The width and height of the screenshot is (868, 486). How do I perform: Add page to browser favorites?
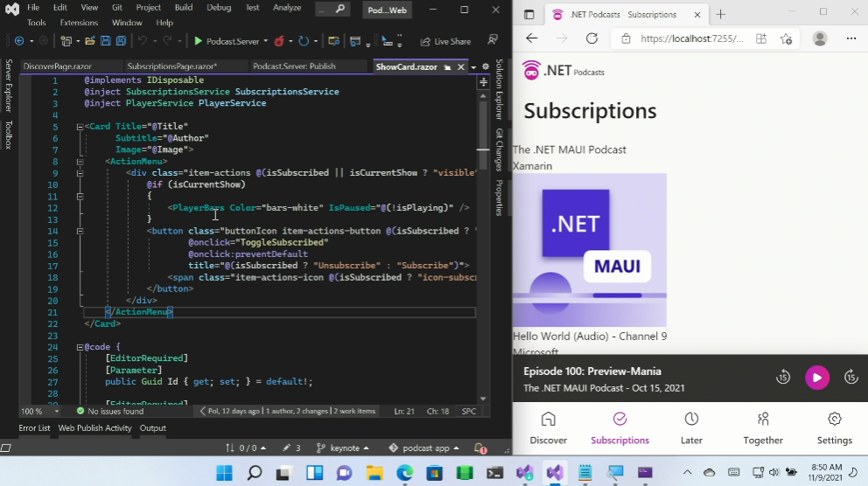786,38
